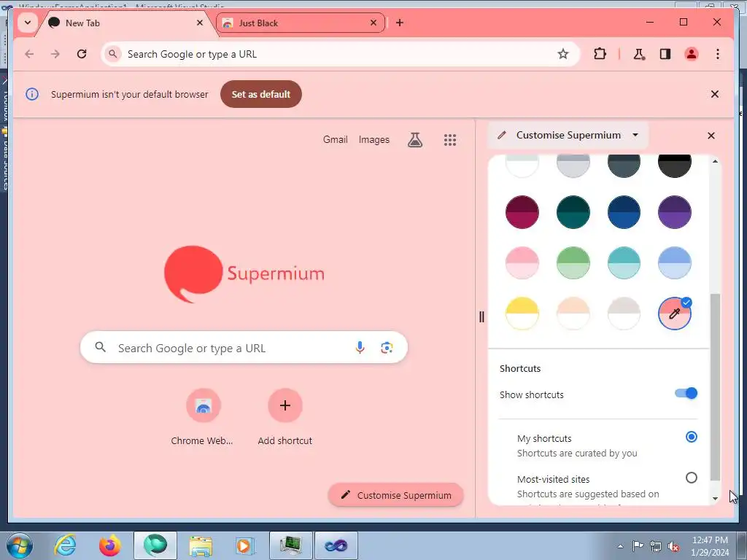
Task: Pick the pale grey-beige colour theme
Action: 624,314
